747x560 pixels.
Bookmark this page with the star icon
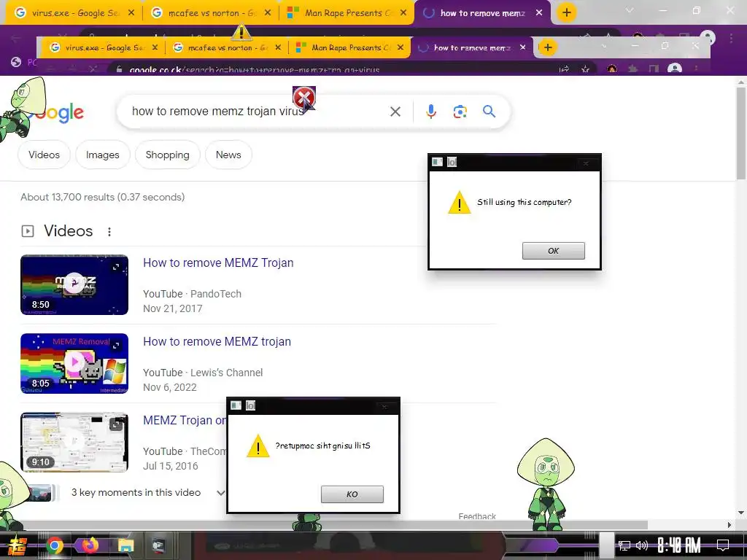tap(585, 69)
